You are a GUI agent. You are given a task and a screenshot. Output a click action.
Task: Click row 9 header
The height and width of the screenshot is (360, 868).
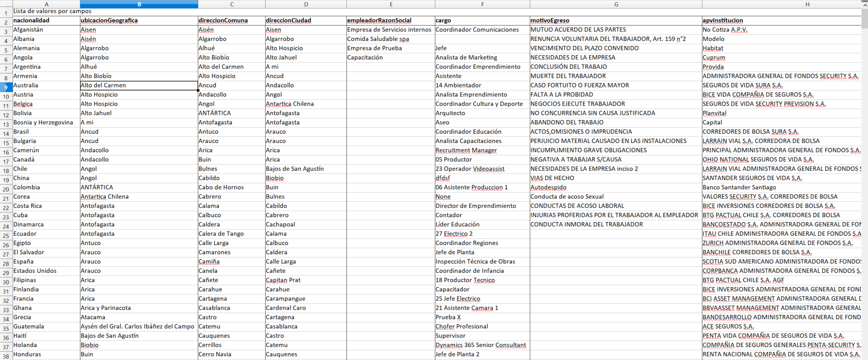point(6,87)
